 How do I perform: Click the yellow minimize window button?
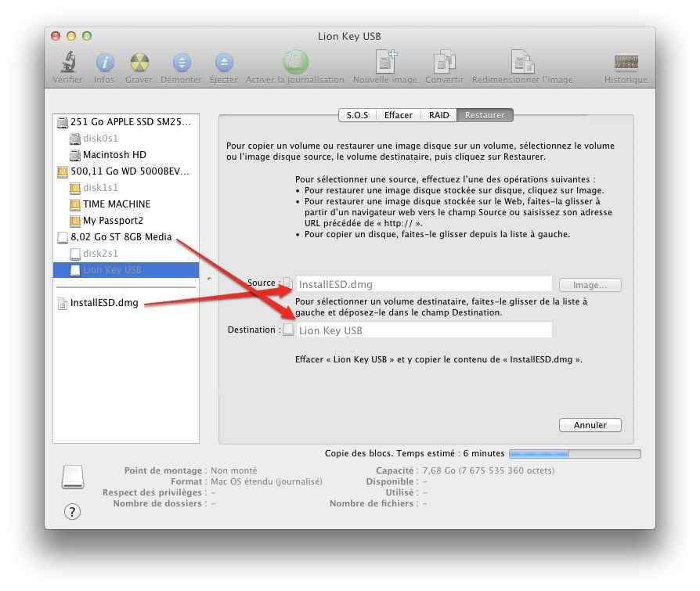pos(71,36)
